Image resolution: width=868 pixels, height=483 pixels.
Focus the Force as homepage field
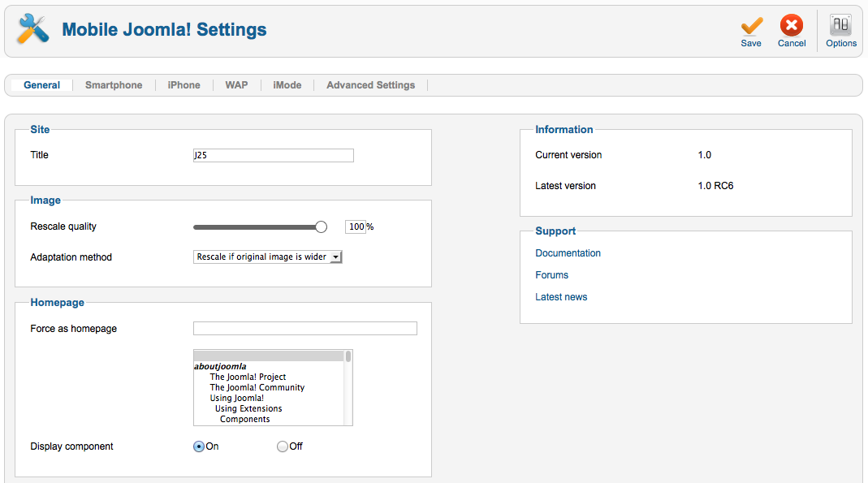coord(305,328)
